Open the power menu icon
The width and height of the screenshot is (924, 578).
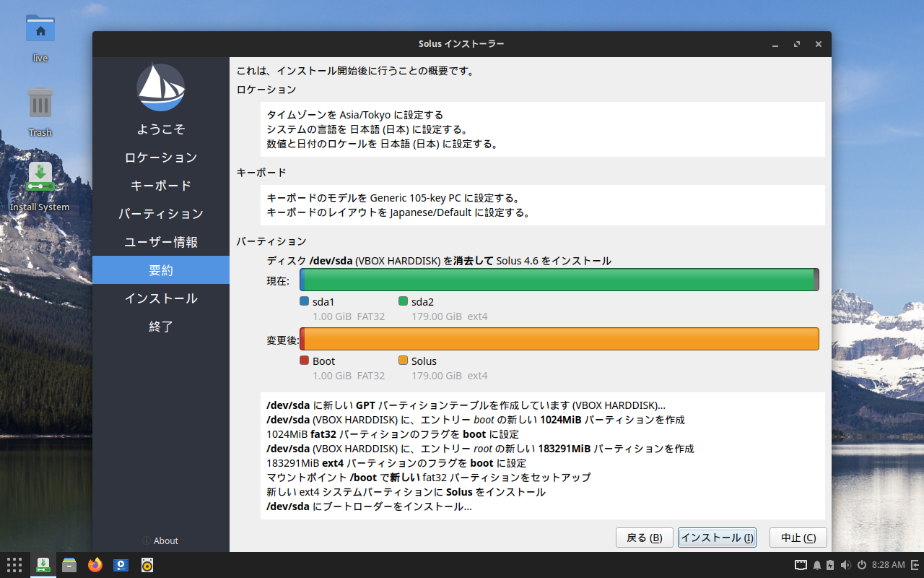tap(861, 565)
